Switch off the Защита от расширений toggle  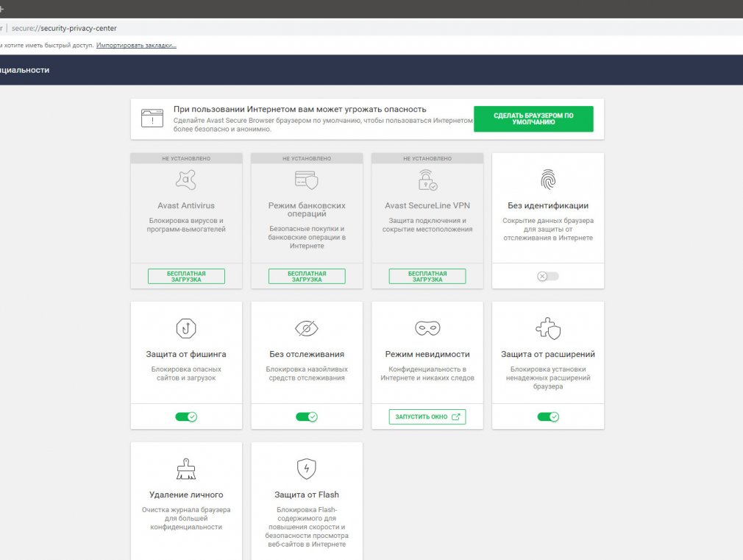point(548,417)
